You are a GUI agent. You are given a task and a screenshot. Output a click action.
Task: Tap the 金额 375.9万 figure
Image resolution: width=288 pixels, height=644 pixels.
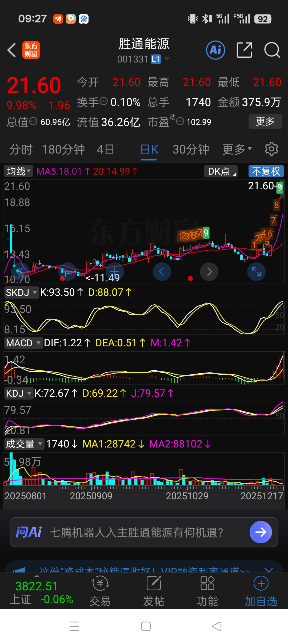tap(250, 102)
